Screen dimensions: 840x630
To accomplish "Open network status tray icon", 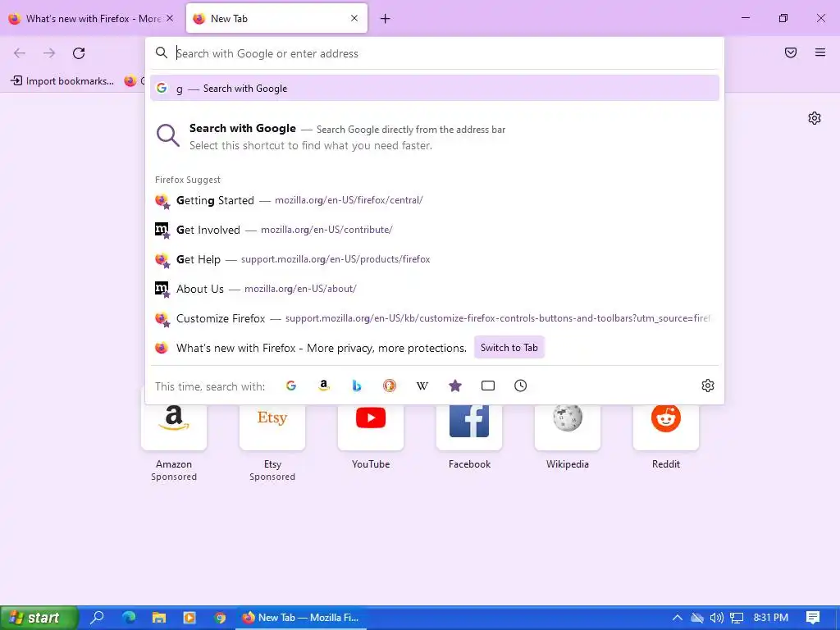I will (737, 618).
